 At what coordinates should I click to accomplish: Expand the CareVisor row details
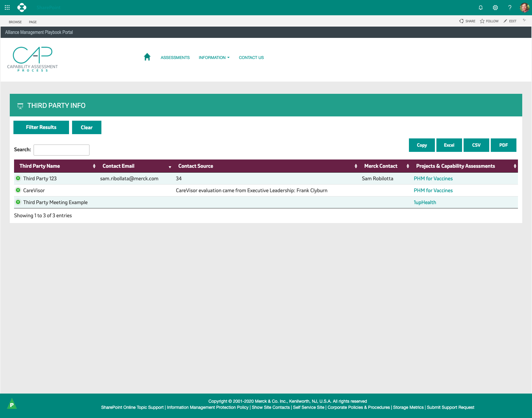click(x=18, y=190)
